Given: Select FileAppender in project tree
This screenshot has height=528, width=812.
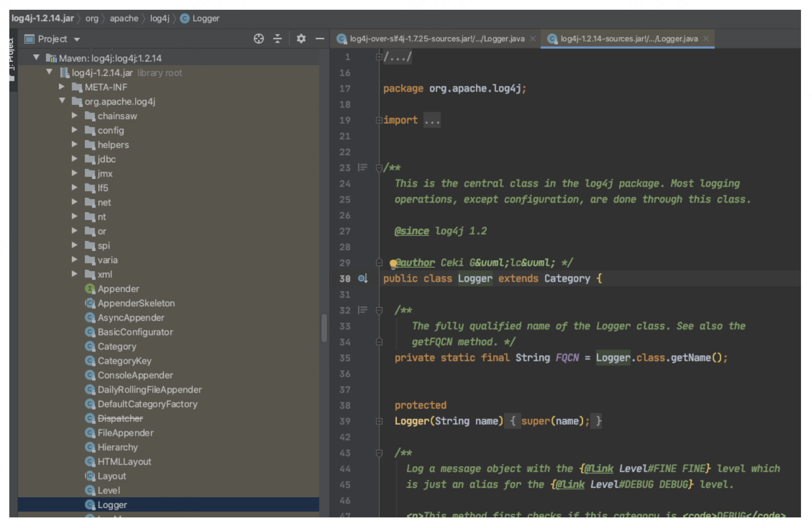Looking at the screenshot, I should (x=125, y=433).
